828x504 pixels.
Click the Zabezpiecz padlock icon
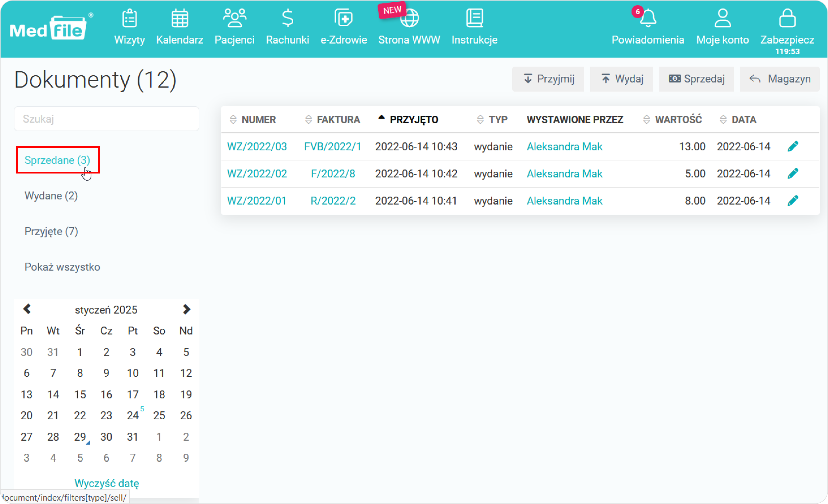787,18
